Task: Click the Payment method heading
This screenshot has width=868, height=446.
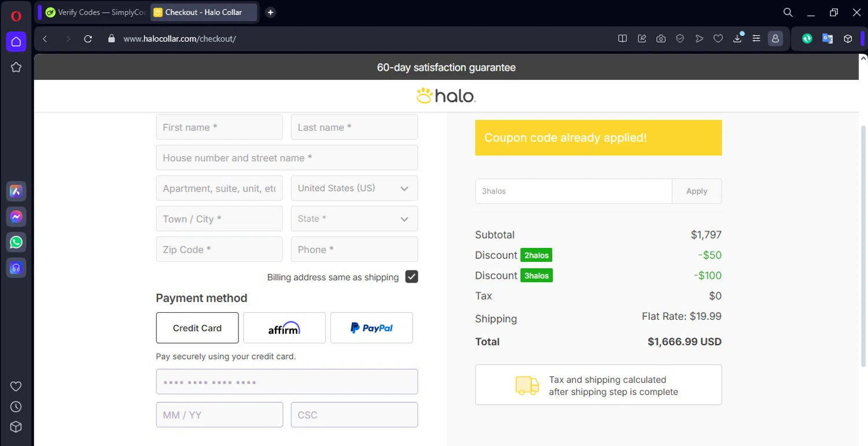Action: click(x=201, y=298)
